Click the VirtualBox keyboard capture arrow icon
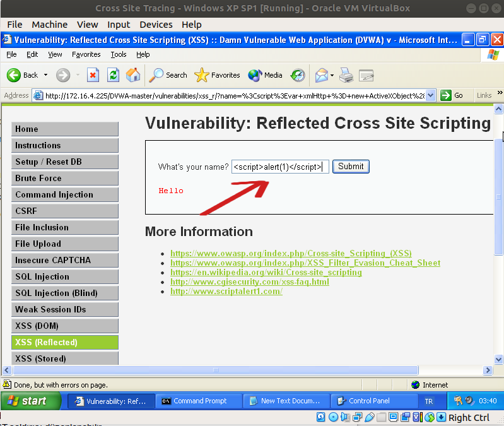504x426 pixels. click(442, 417)
